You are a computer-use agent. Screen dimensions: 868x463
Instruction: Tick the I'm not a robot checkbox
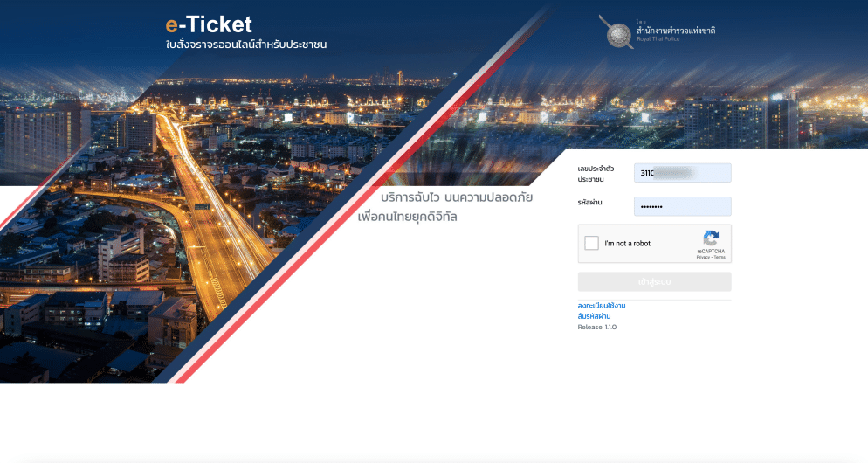coord(591,243)
